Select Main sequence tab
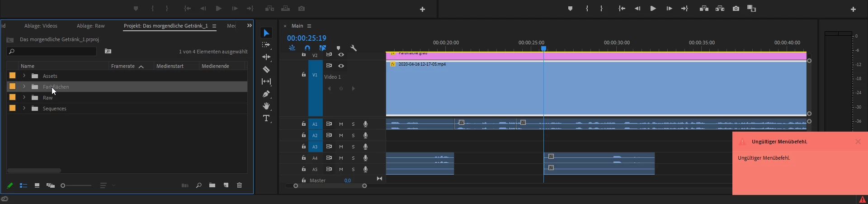This screenshot has height=204, width=868. [297, 26]
